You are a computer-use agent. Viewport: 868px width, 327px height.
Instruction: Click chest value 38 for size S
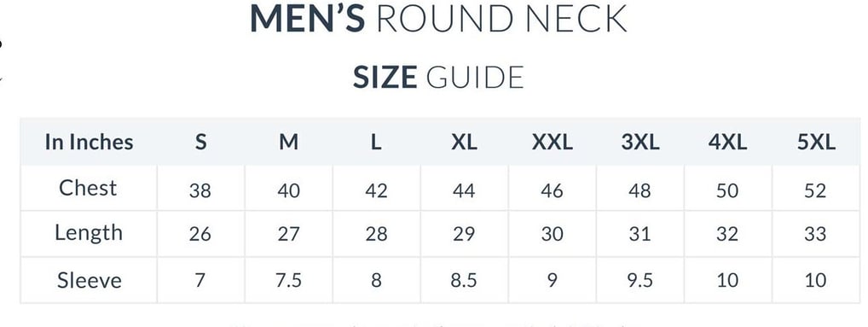(200, 190)
